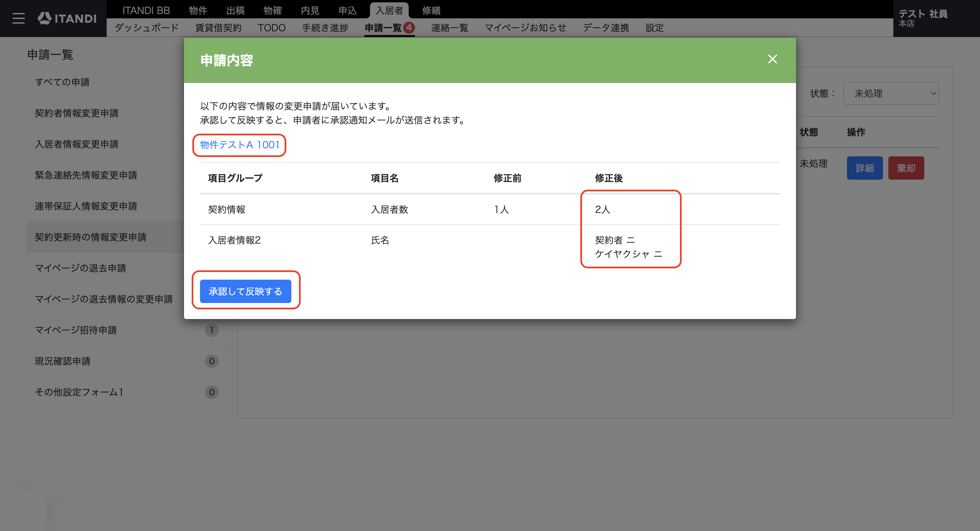The height and width of the screenshot is (531, 980).
Task: Click the 入居者情報2 group cell
Action: coord(234,240)
